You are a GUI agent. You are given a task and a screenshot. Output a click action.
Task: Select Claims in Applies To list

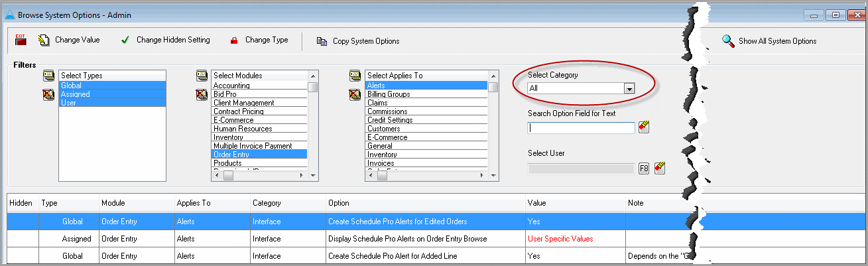(x=426, y=103)
